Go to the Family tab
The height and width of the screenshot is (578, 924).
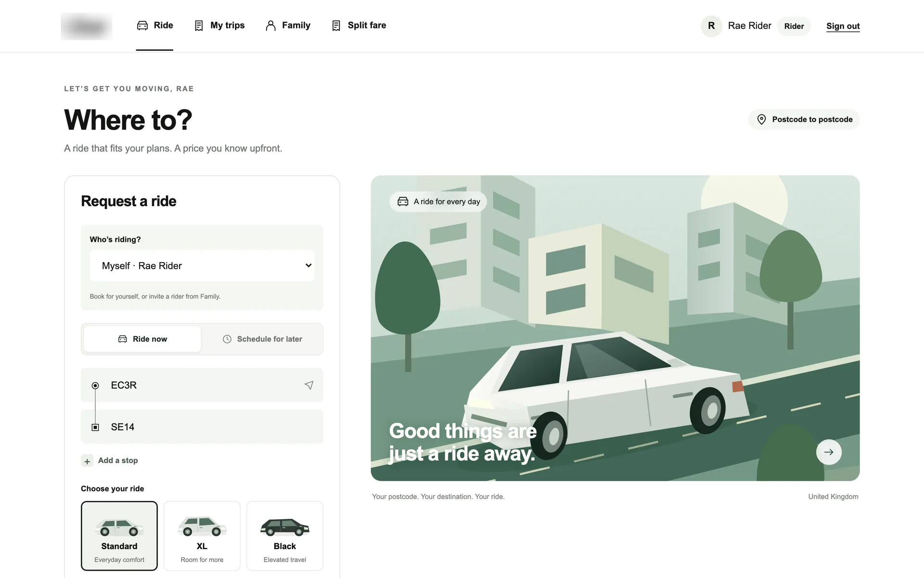[288, 26]
